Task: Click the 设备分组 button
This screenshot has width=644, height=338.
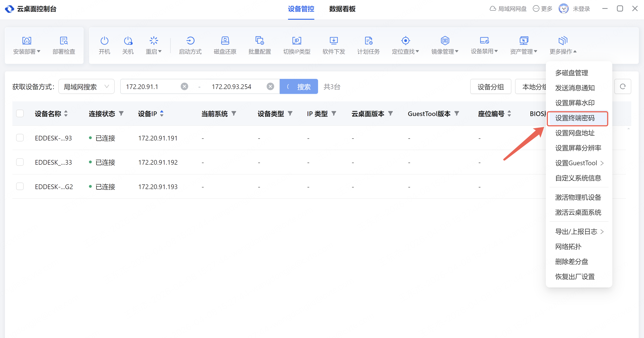Action: (490, 87)
